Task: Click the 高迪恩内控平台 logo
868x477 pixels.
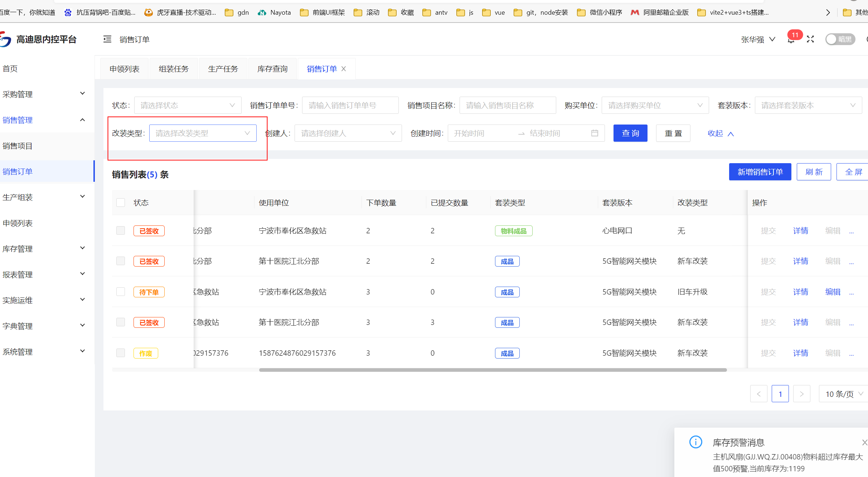Action: click(38, 39)
